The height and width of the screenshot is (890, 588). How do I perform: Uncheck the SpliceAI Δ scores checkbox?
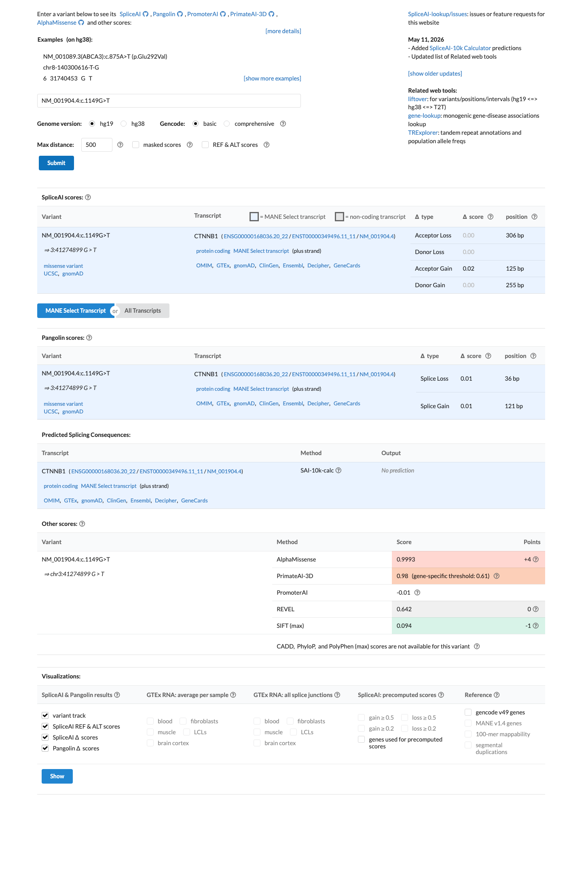pos(45,737)
